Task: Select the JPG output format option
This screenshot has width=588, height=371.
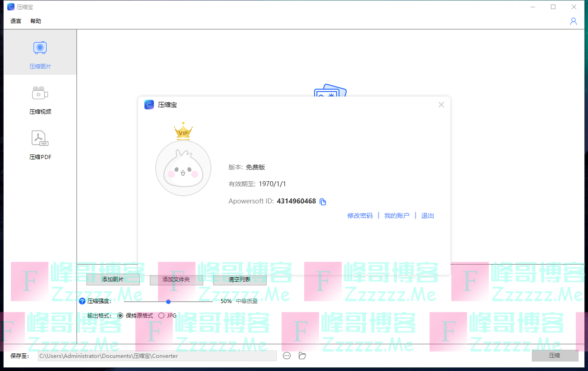Action: tap(162, 315)
